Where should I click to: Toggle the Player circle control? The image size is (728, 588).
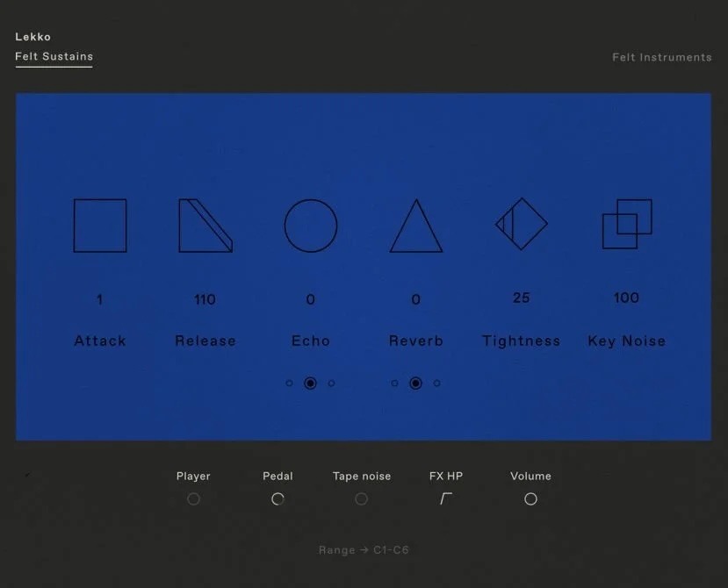coord(193,498)
